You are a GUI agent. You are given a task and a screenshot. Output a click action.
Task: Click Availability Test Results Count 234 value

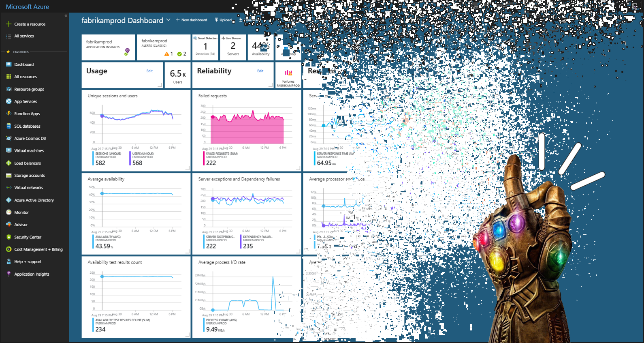tap(100, 329)
